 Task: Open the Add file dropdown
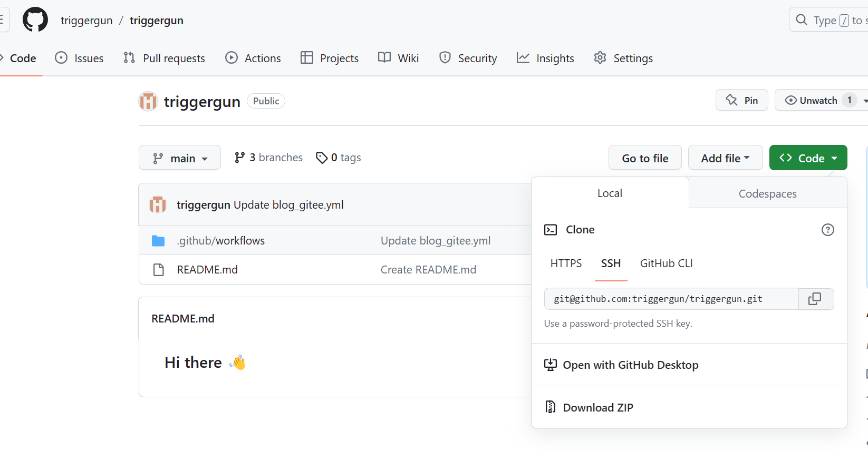click(725, 158)
